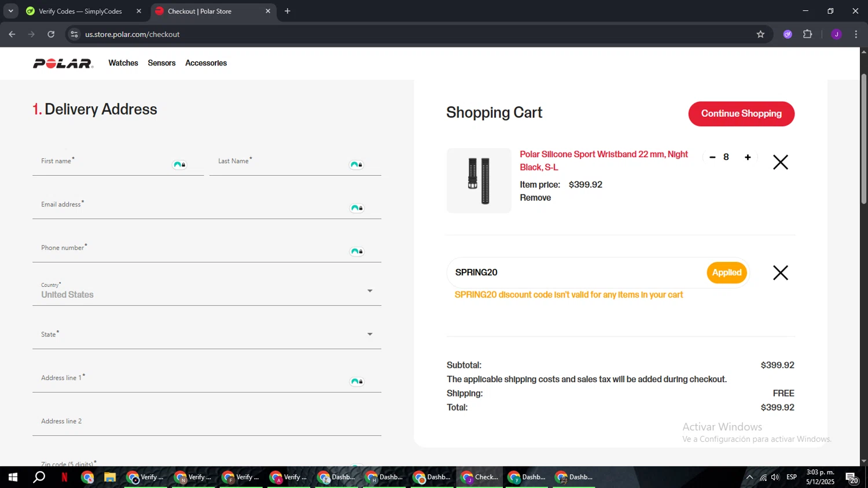The image size is (868, 488).
Task: Open password manager icon in Phone number
Action: [x=357, y=252]
